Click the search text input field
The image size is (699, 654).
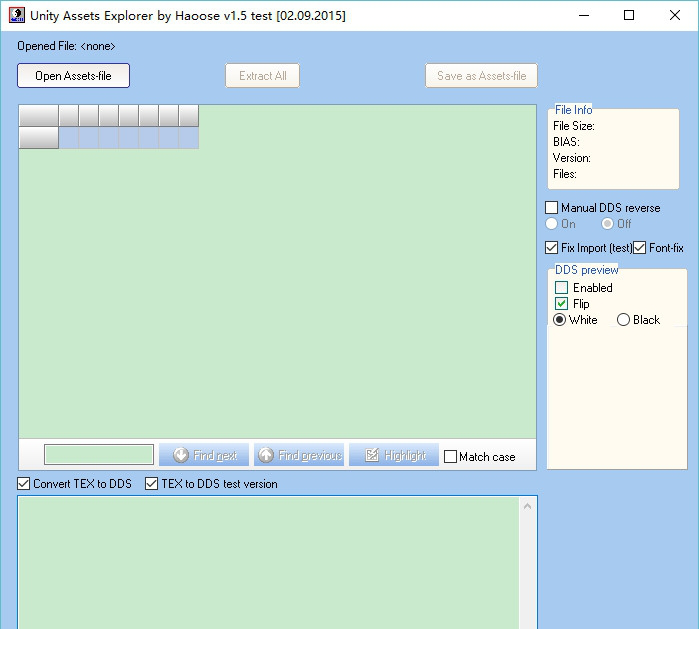click(99, 455)
